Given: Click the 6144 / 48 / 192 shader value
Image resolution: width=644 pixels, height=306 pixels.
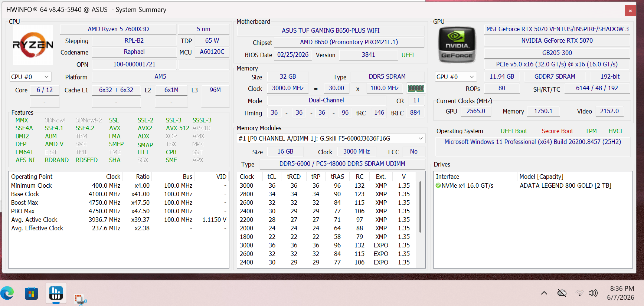Looking at the screenshot, I should (597, 88).
